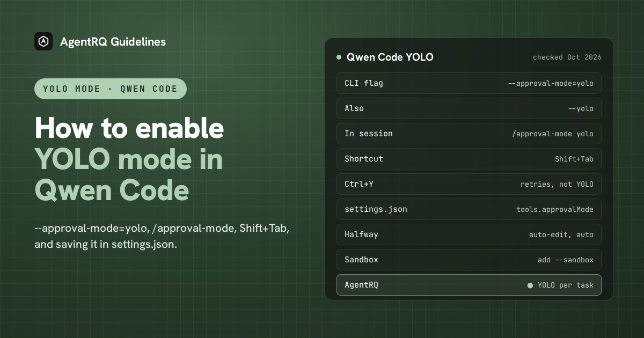Select the Shortcut row label

[x=364, y=159]
